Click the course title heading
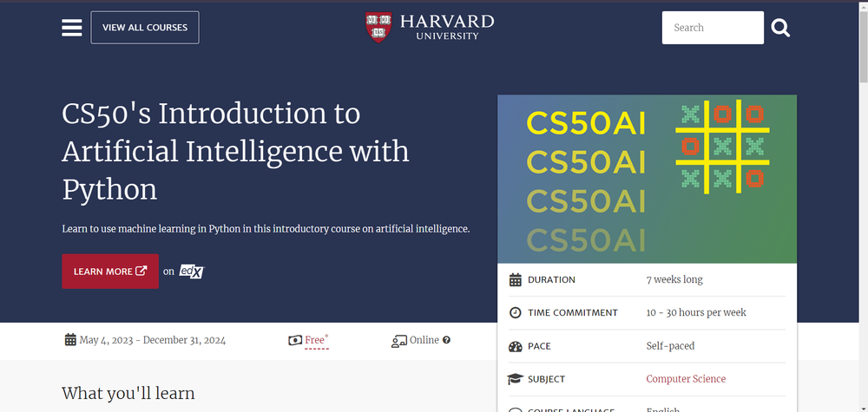The width and height of the screenshot is (868, 412). coord(235,151)
